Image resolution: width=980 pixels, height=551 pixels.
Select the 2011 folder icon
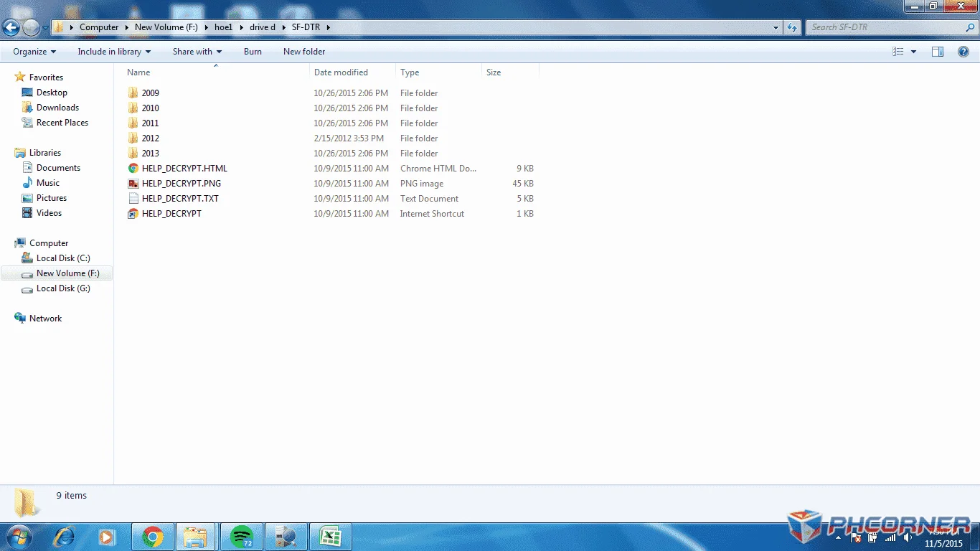coord(133,123)
